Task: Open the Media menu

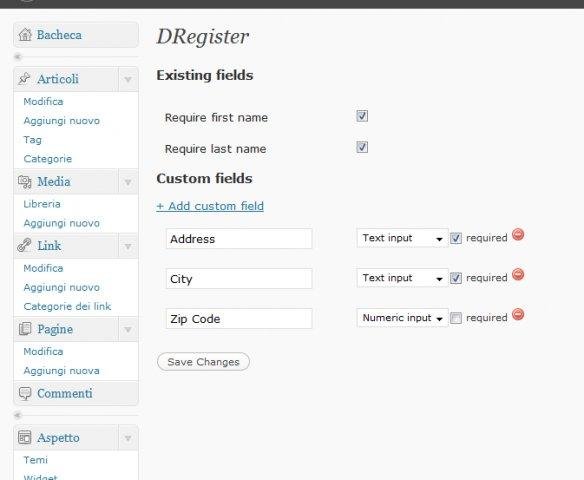Action: tap(54, 182)
